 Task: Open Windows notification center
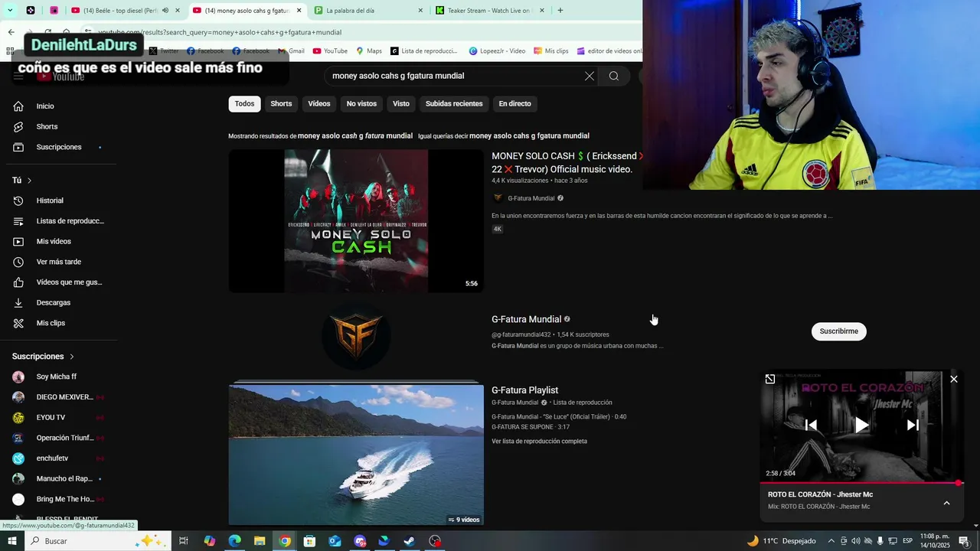(x=965, y=541)
